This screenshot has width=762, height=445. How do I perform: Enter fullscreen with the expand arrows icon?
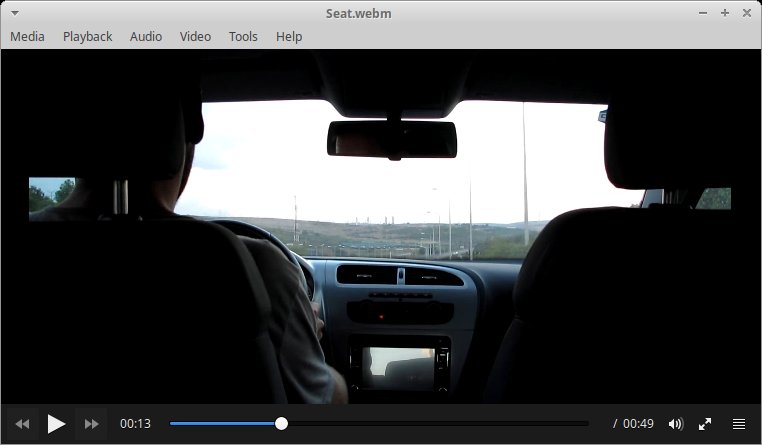(705, 424)
